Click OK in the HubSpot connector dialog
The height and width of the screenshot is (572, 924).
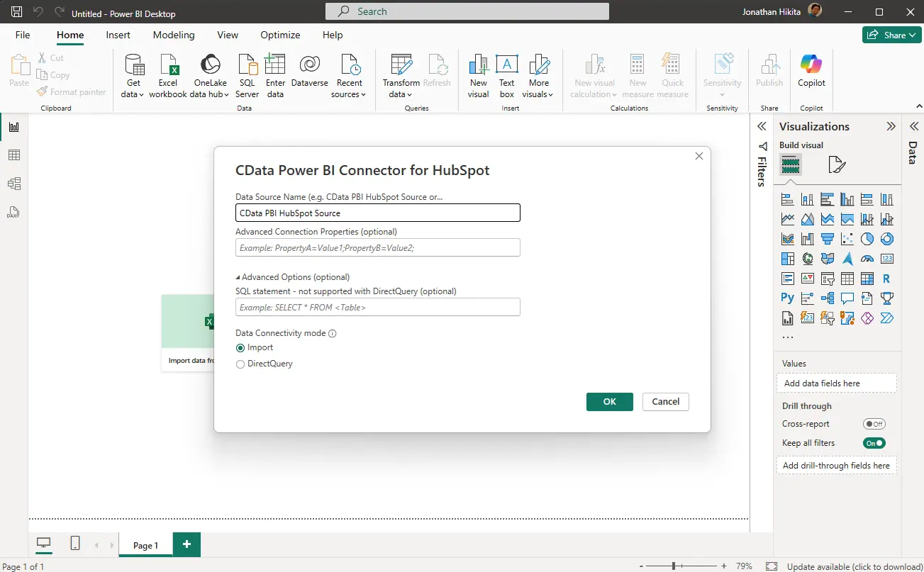click(x=609, y=402)
